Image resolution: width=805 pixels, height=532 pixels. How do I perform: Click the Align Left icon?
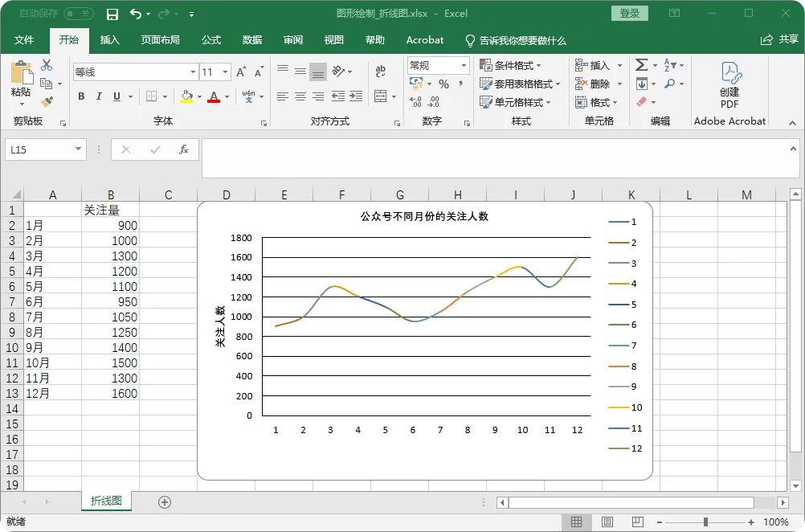(x=282, y=96)
